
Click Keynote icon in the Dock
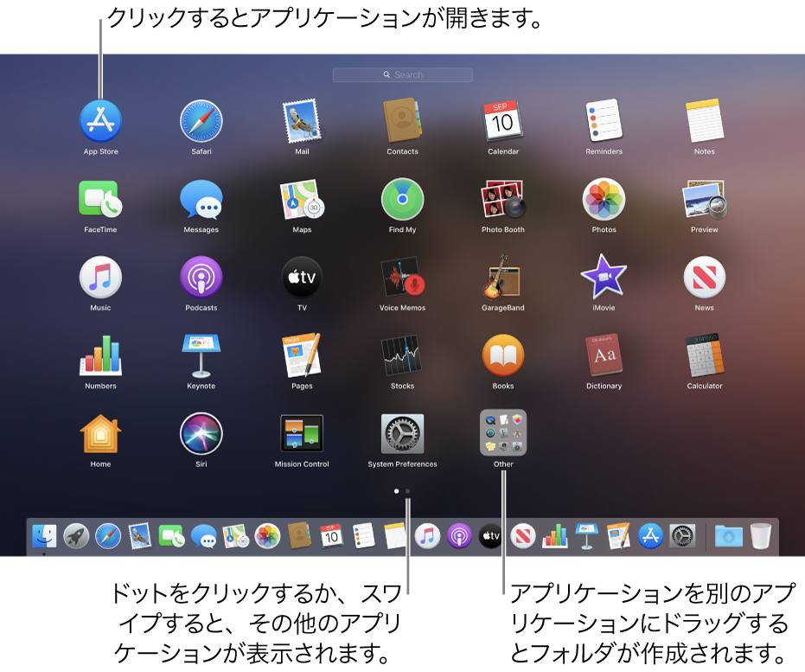pyautogui.click(x=586, y=536)
